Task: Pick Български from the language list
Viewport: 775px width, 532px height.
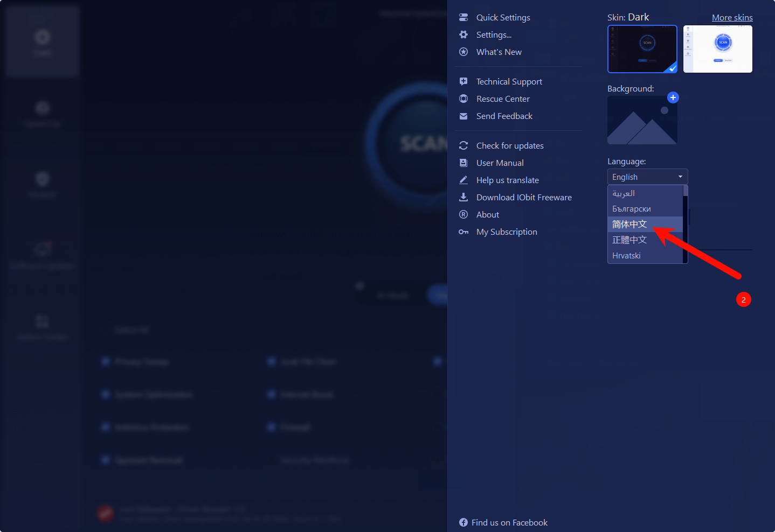Action: click(x=631, y=209)
